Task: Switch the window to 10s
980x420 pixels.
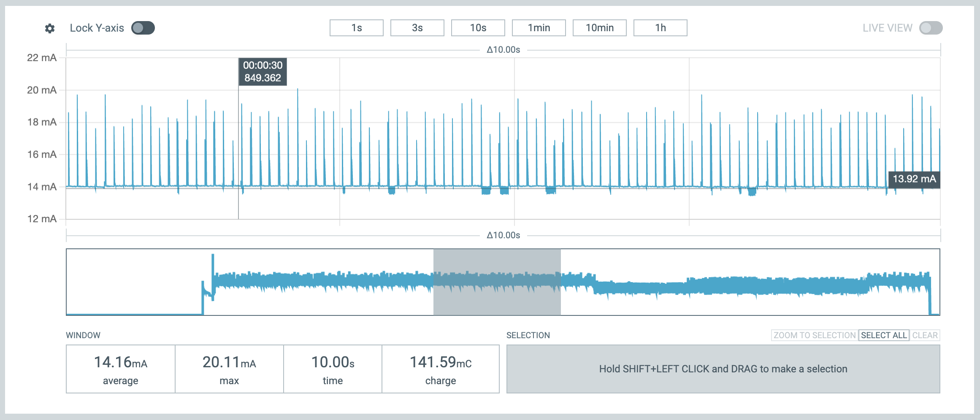Action: (x=478, y=28)
